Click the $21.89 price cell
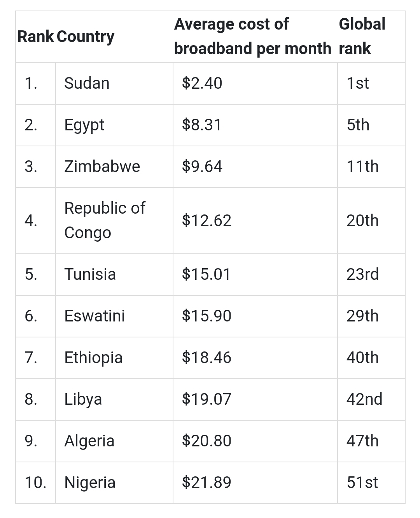420x518 pixels. (255, 483)
